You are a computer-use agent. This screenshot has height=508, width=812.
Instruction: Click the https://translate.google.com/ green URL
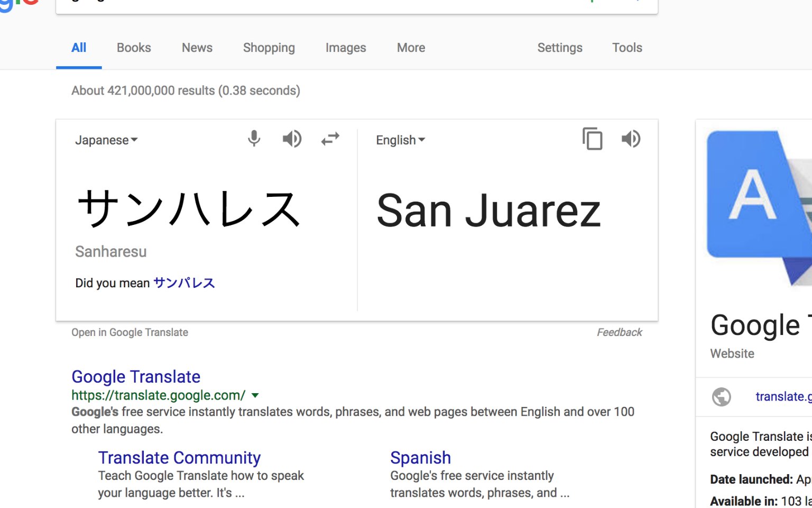pos(159,395)
